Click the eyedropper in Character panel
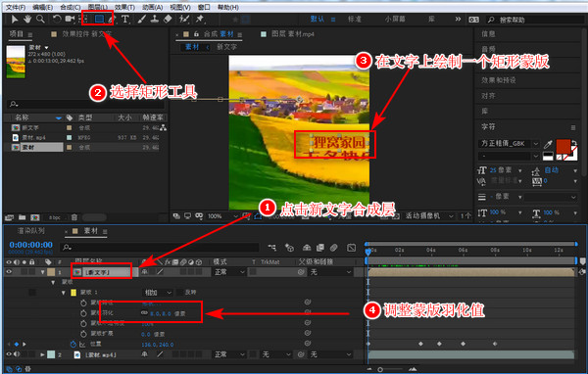Image resolution: width=588 pixels, height=374 pixels. (548, 144)
